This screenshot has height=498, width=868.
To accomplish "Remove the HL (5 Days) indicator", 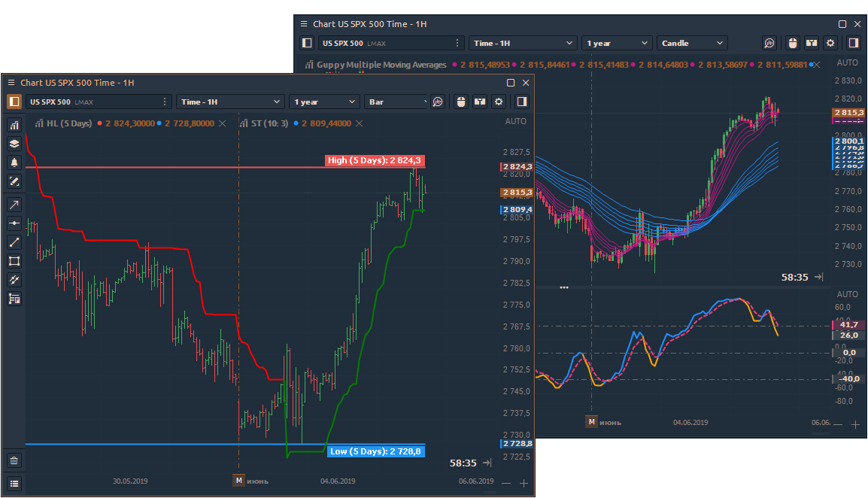I will pyautogui.click(x=222, y=123).
